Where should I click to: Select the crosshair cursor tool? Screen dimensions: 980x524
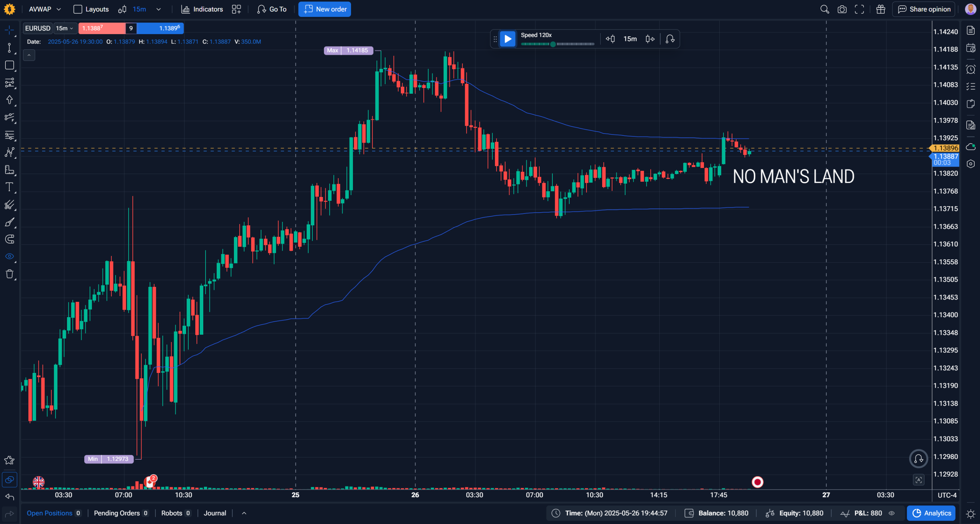click(10, 30)
